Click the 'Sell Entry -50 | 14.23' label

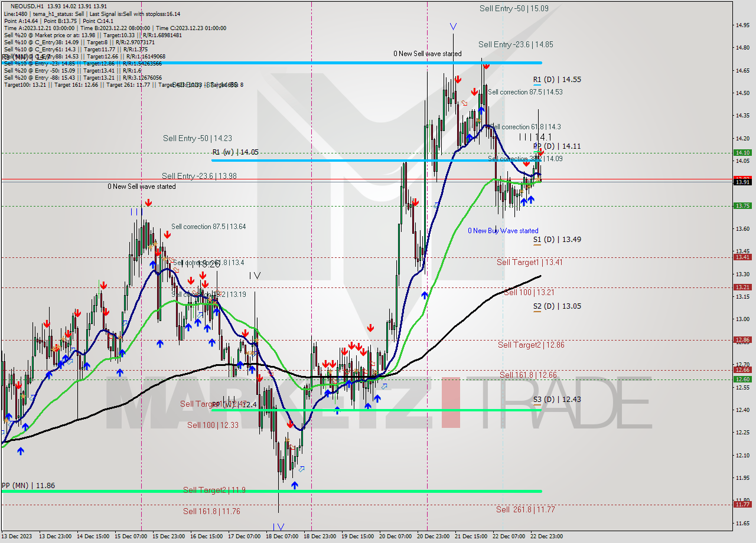click(197, 138)
